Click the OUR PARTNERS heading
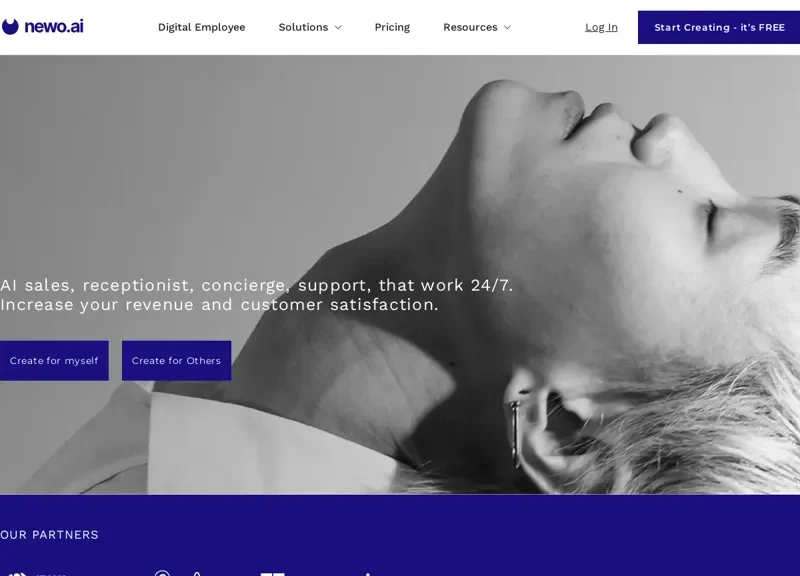The width and height of the screenshot is (800, 576). point(49,535)
